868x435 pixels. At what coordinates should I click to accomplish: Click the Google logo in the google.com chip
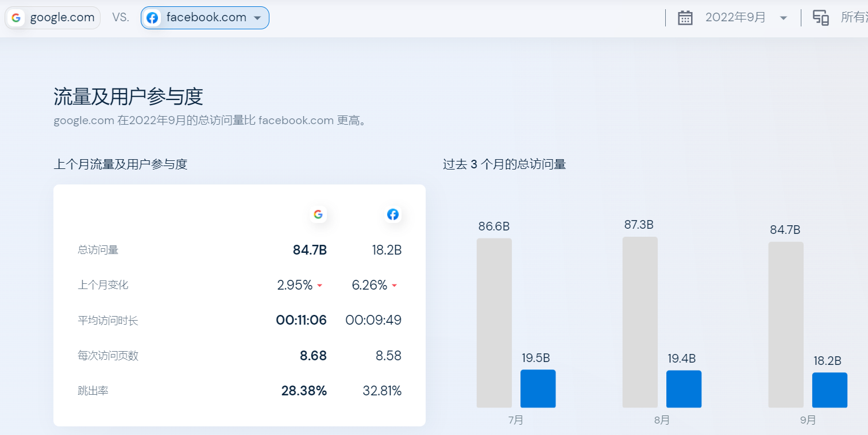[x=16, y=18]
